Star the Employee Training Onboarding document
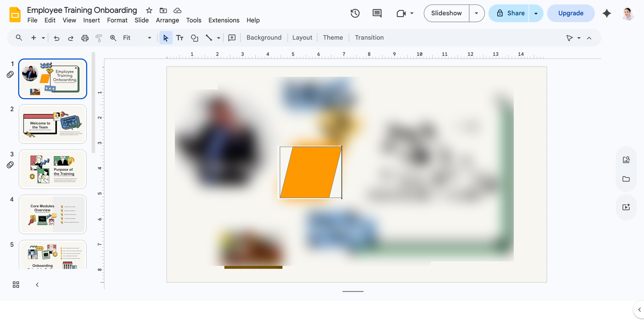Viewport: 644px width, 322px height. [149, 10]
